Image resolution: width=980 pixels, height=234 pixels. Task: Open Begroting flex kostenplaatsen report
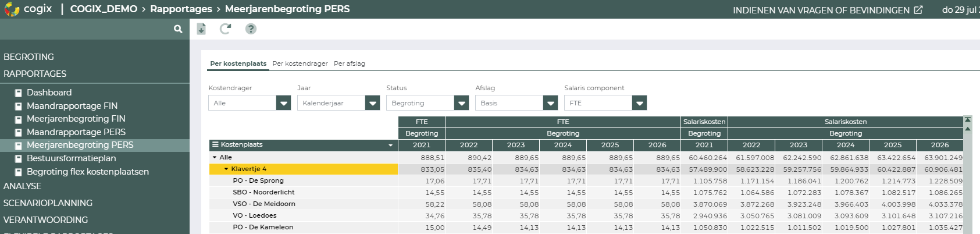pyautogui.click(x=88, y=172)
